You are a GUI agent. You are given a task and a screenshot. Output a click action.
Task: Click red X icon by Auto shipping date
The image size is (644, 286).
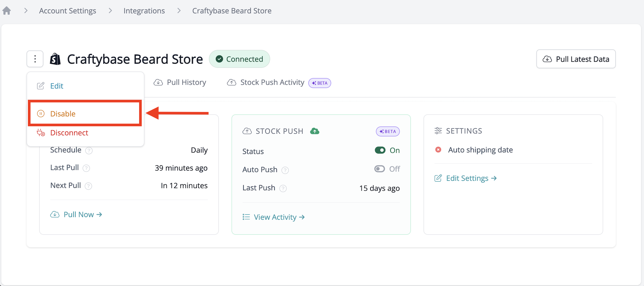(438, 150)
